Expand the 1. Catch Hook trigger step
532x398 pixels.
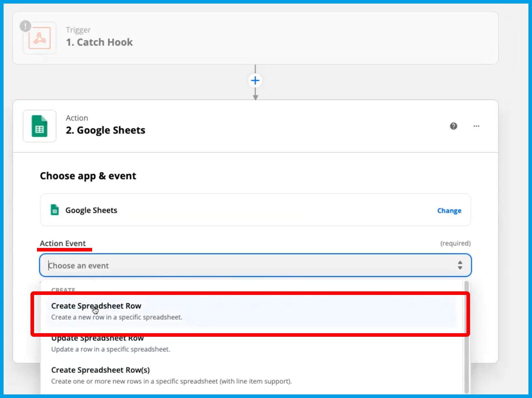tap(99, 42)
